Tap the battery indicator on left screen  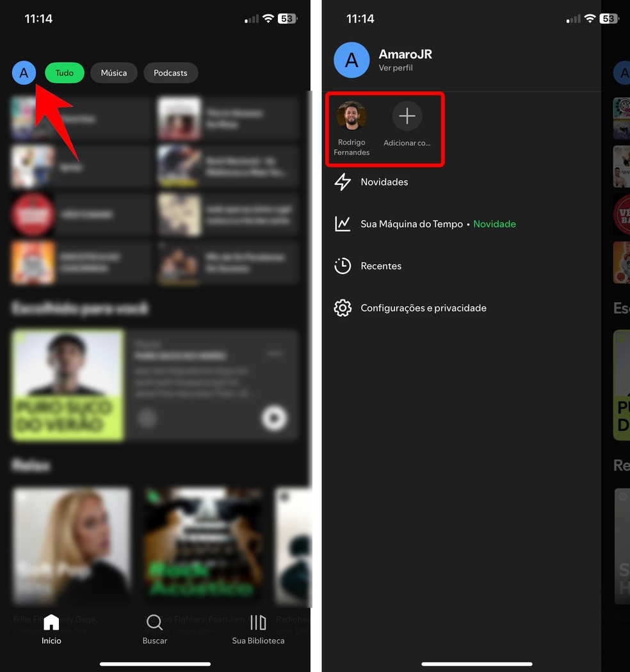point(287,19)
